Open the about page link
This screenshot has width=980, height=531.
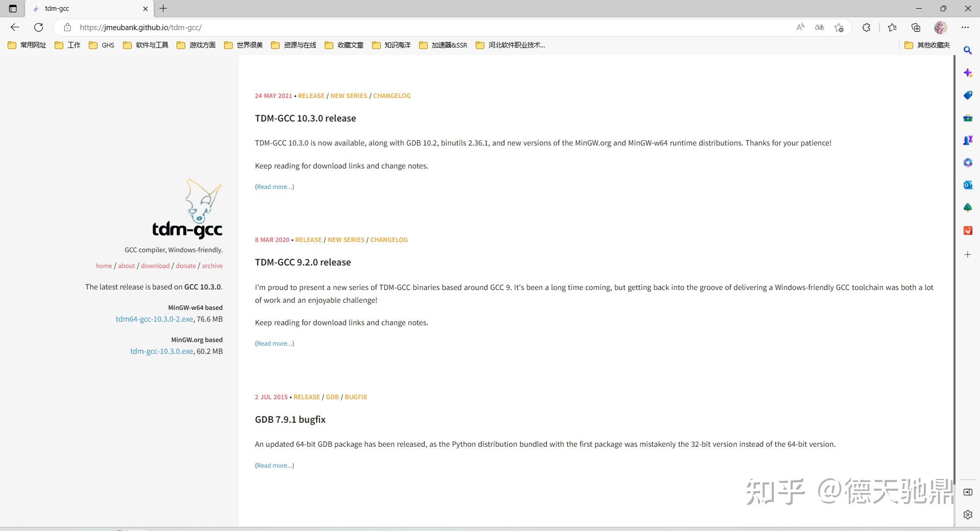coord(127,266)
